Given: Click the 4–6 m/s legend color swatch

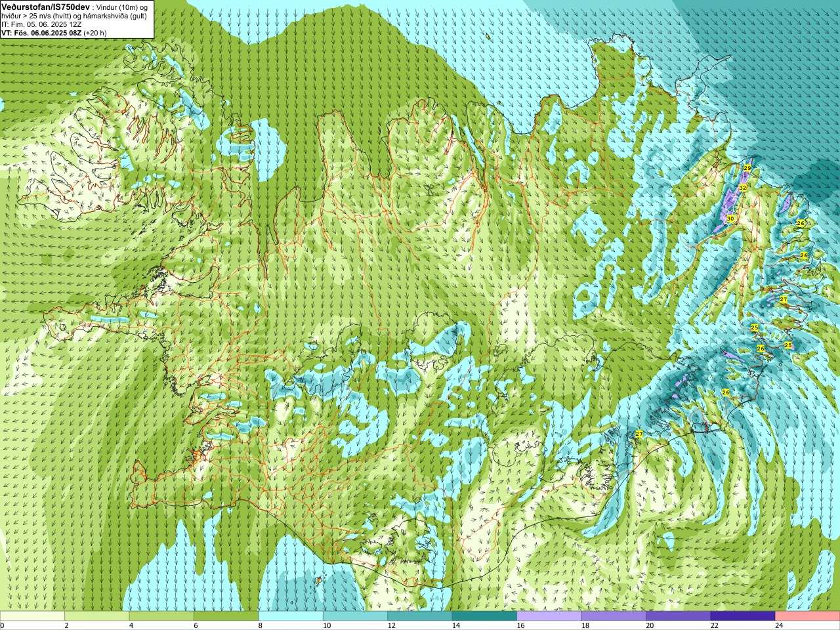Looking at the screenshot, I should pos(161,616).
